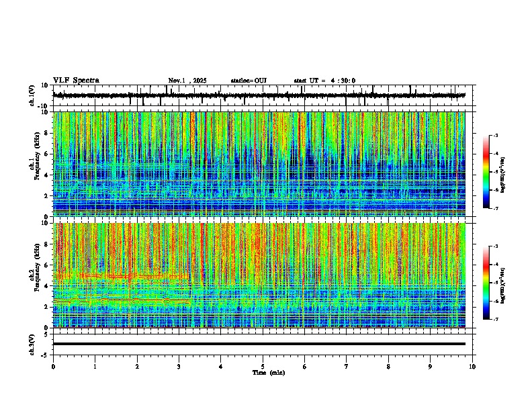Click time axis tick label "4"
The height and width of the screenshot is (411, 532).
tap(221, 367)
